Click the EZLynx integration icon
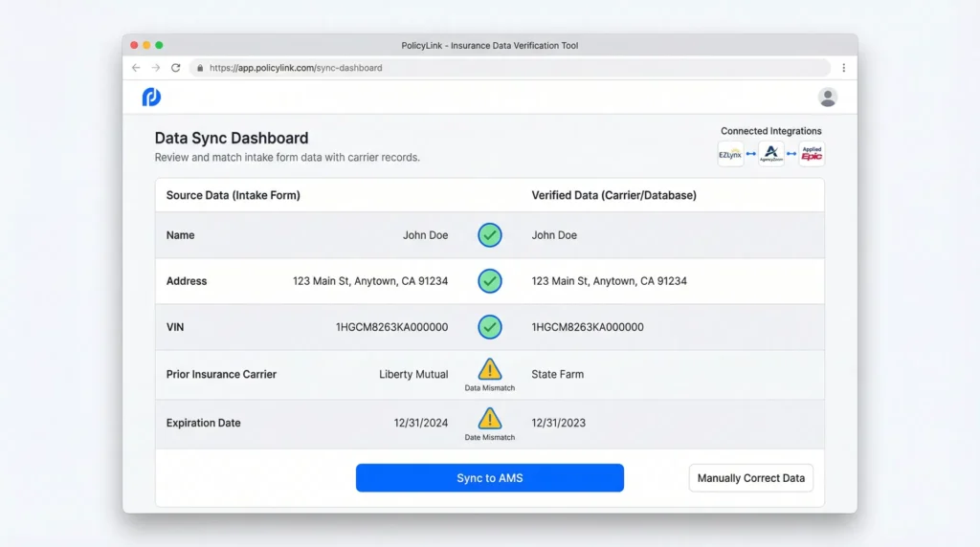Screen dimensions: 980x547 (x=730, y=154)
